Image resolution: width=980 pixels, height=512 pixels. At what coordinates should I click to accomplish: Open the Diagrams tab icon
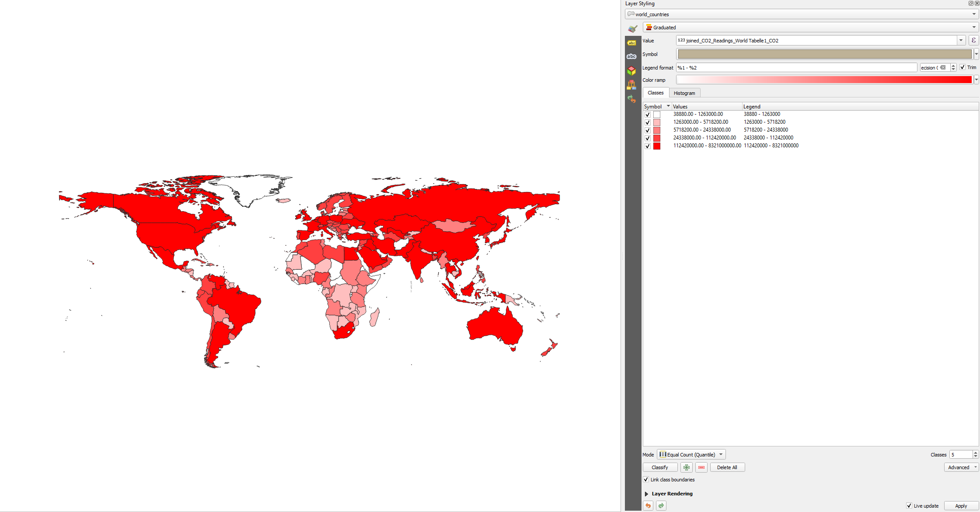coord(632,85)
